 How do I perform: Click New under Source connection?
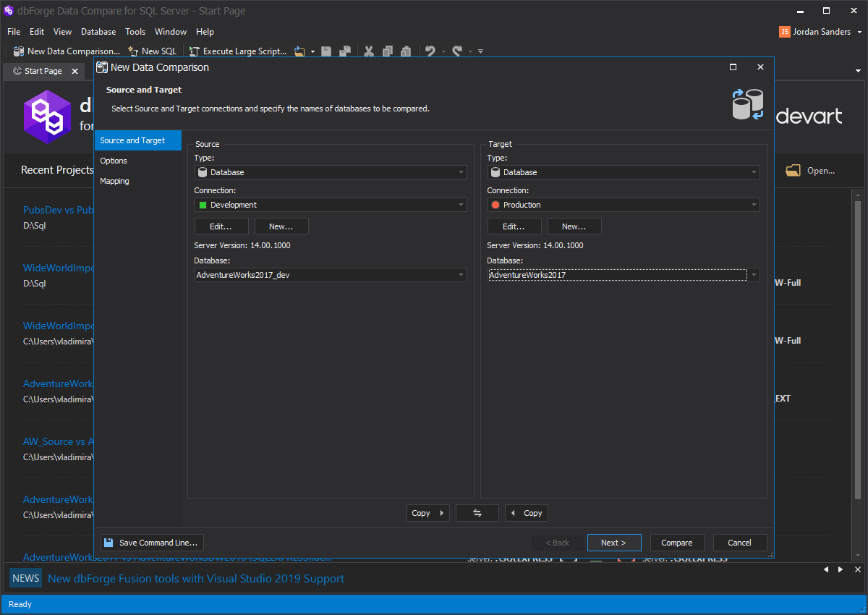pos(281,226)
